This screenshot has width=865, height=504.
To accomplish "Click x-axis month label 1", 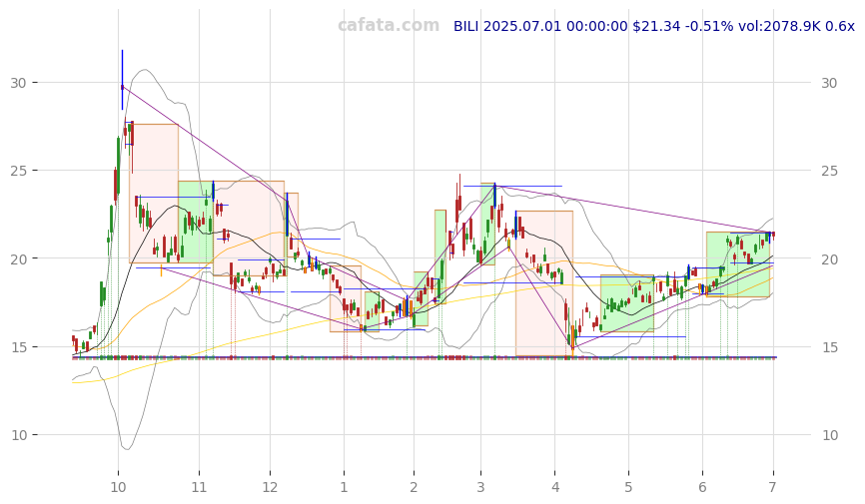I will pyautogui.click(x=344, y=487).
